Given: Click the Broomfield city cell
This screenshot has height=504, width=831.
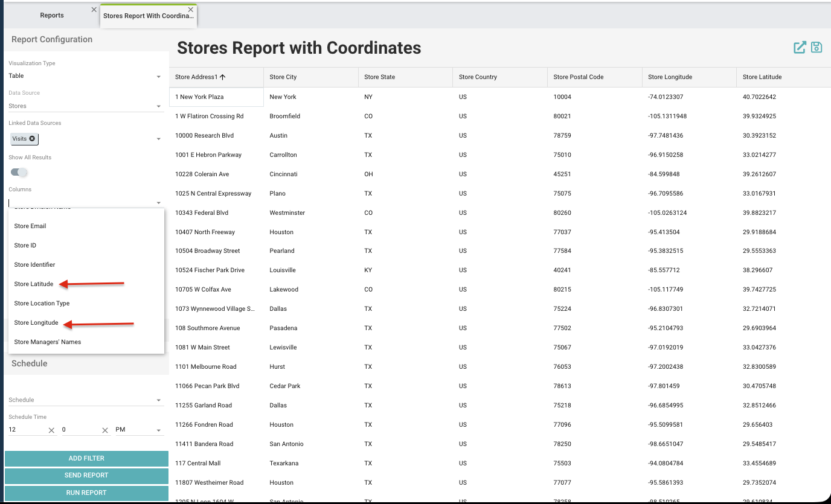Looking at the screenshot, I should 311,116.
